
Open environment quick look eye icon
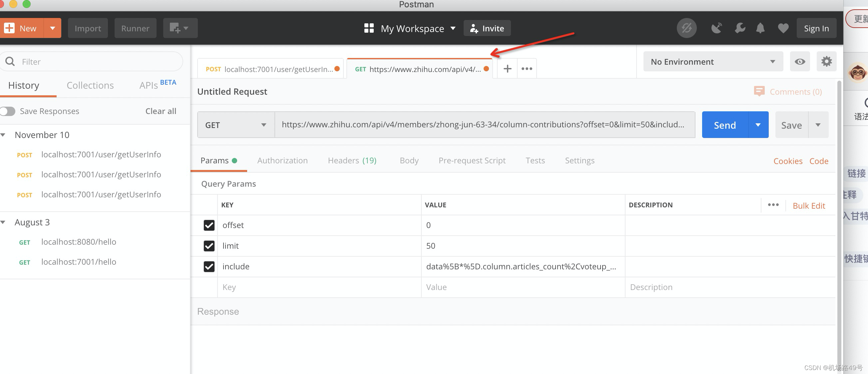tap(800, 61)
